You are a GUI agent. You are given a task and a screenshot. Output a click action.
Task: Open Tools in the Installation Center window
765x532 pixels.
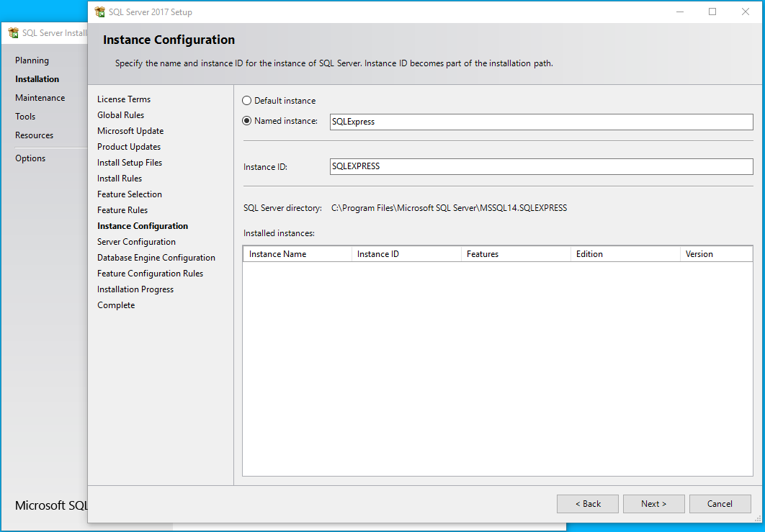click(x=25, y=117)
